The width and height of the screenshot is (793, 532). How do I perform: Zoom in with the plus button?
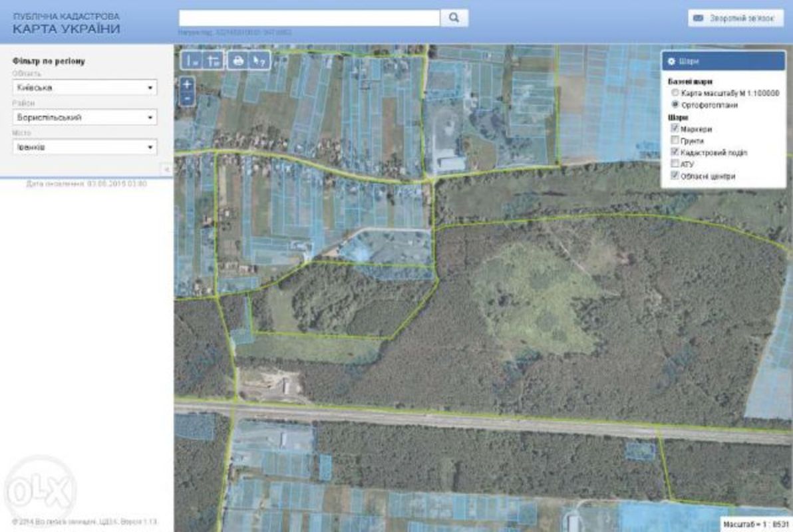[188, 84]
